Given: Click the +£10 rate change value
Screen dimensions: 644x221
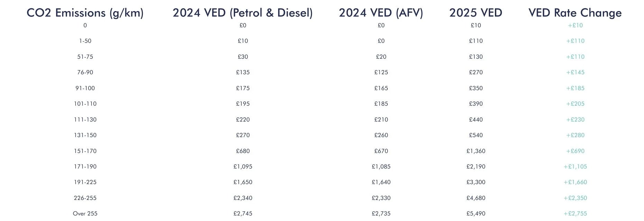Looking at the screenshot, I should pos(575,25).
